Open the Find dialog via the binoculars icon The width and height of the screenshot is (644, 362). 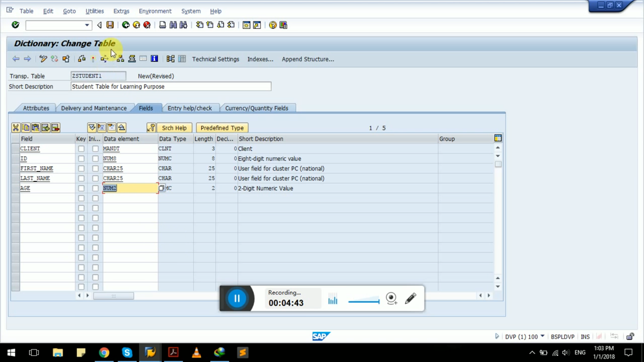pos(172,25)
